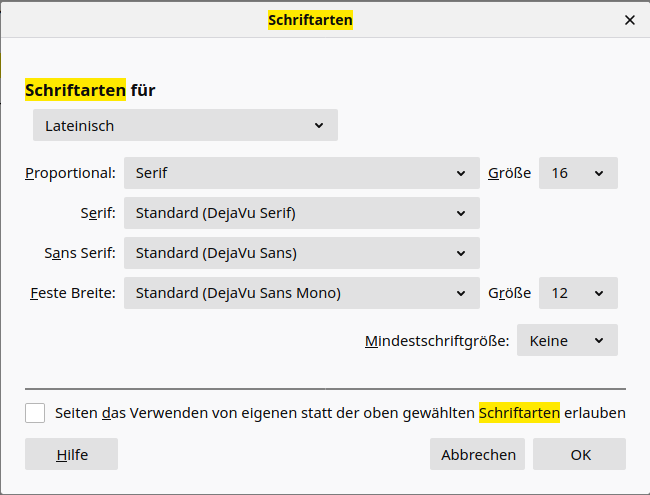This screenshot has height=495, width=650.
Task: Click the Feste Breite label
Action: [73, 293]
